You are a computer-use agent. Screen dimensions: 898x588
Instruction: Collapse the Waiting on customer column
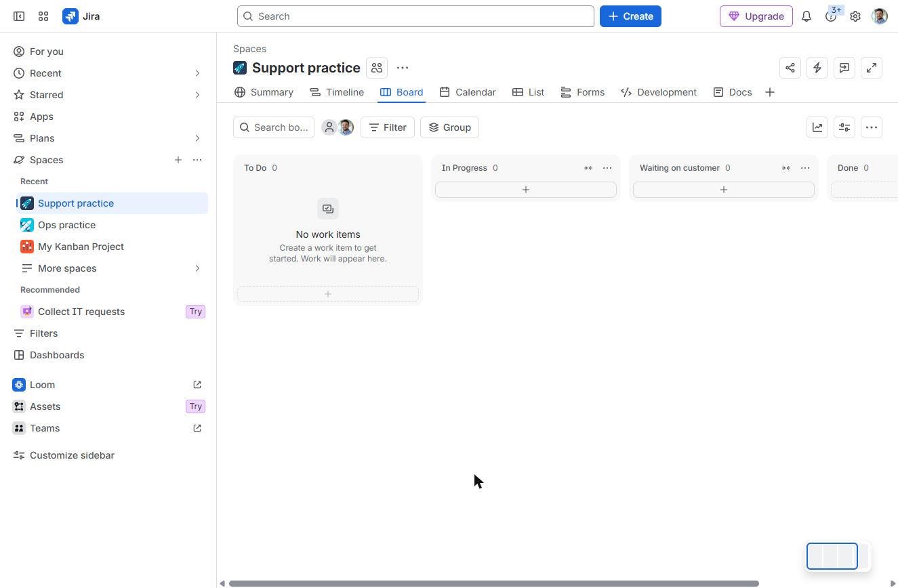[x=786, y=168]
